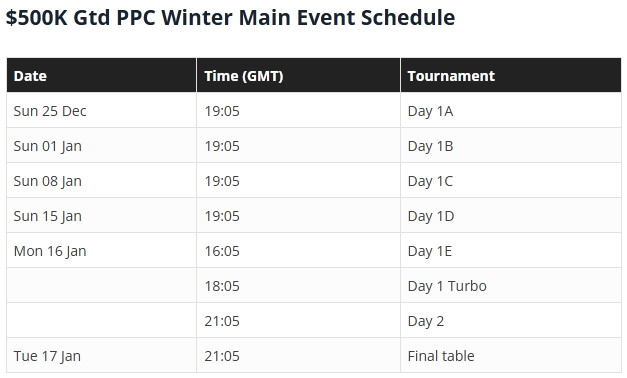The width and height of the screenshot is (627, 378).
Task: Click the 16:05 time cell
Action: point(298,250)
